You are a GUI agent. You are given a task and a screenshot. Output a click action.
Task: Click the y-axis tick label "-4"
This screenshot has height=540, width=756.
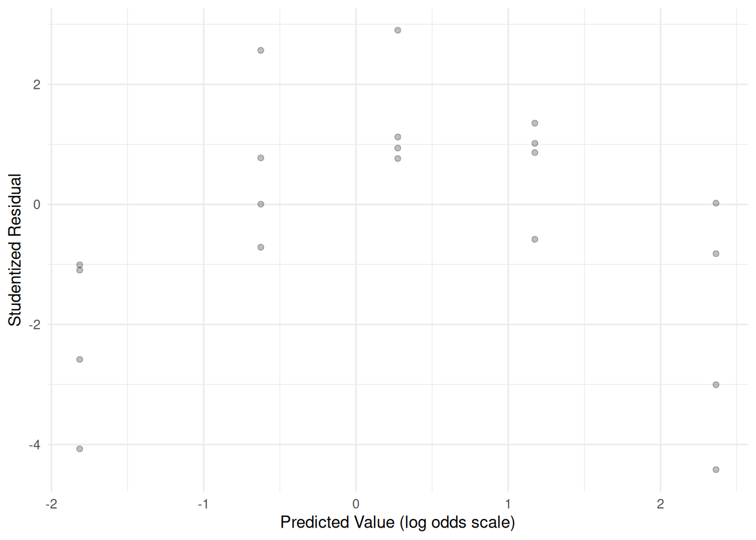(x=35, y=445)
